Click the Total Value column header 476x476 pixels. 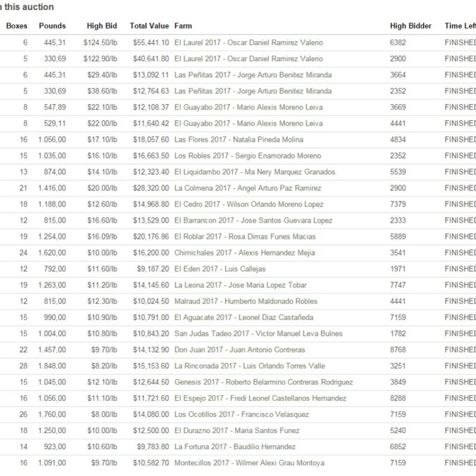(x=149, y=26)
